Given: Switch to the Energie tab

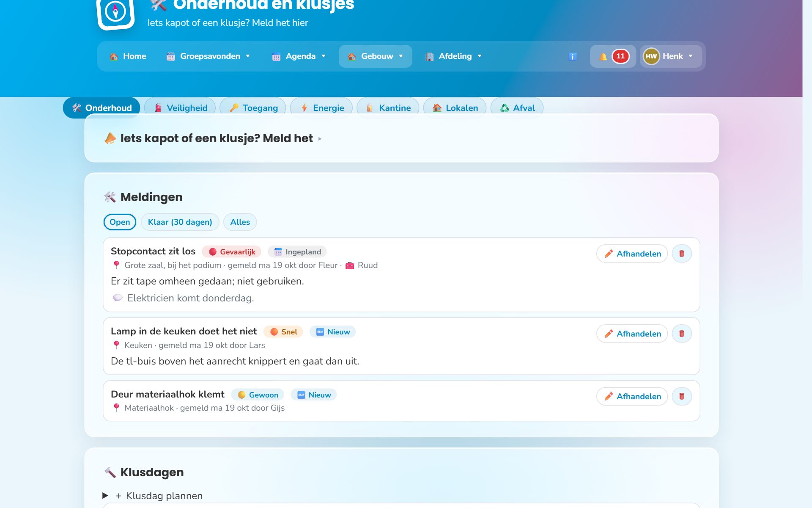Looking at the screenshot, I should [x=321, y=108].
